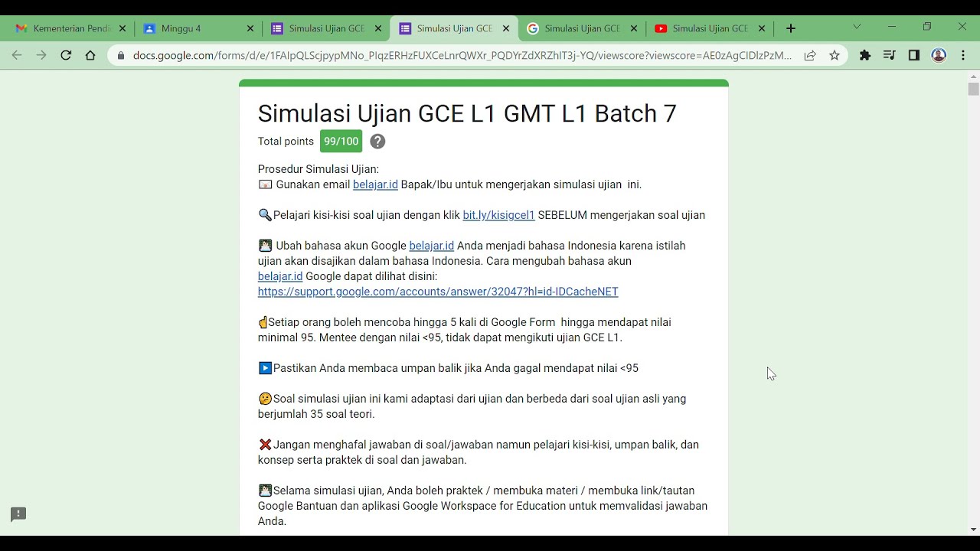Viewport: 980px width, 551px height.
Task: Open the Chrome three-dot menu
Action: pyautogui.click(x=963, y=55)
